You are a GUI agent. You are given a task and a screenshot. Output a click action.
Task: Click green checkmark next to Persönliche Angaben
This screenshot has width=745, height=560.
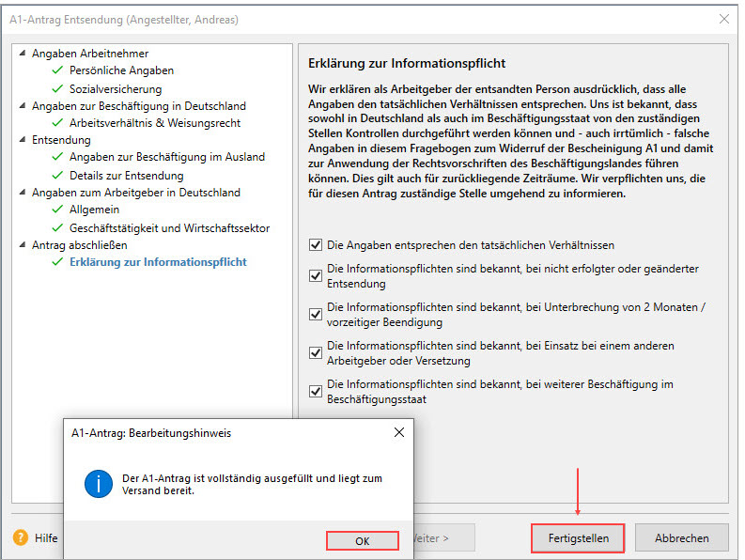58,70
